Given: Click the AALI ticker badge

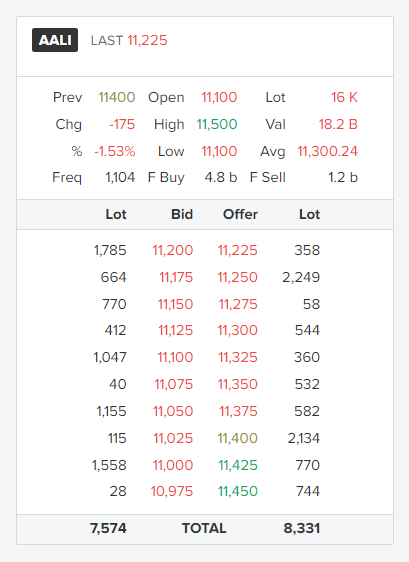Looking at the screenshot, I should point(55,40).
